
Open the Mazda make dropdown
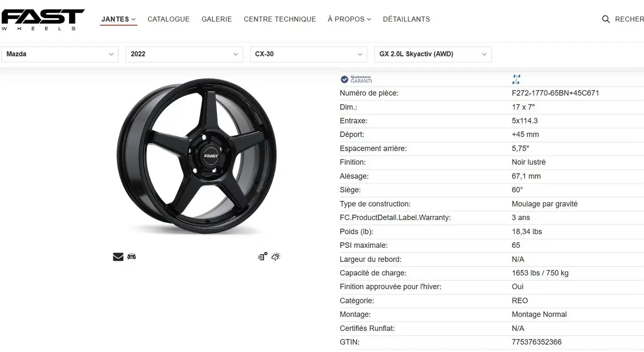click(60, 54)
